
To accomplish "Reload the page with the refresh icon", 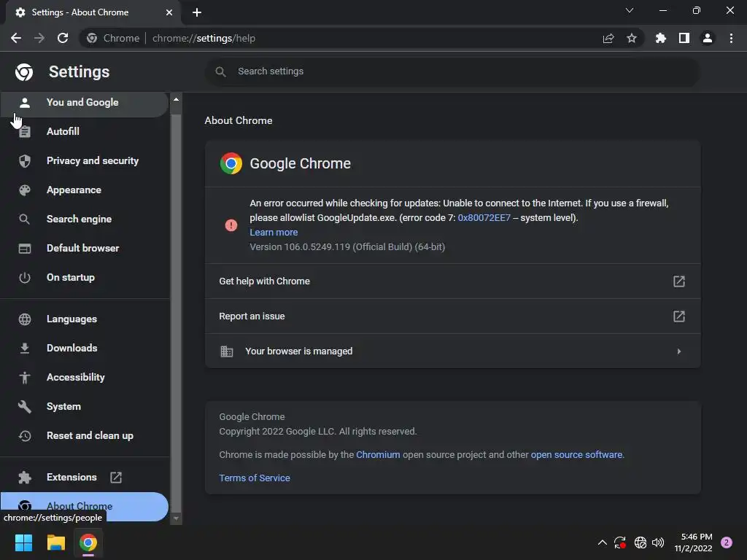I will (x=63, y=38).
